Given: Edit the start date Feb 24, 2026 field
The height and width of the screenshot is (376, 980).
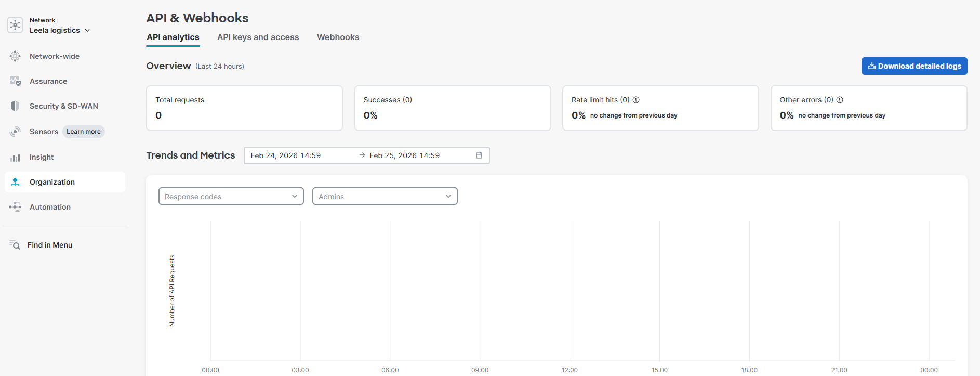Looking at the screenshot, I should [x=286, y=155].
